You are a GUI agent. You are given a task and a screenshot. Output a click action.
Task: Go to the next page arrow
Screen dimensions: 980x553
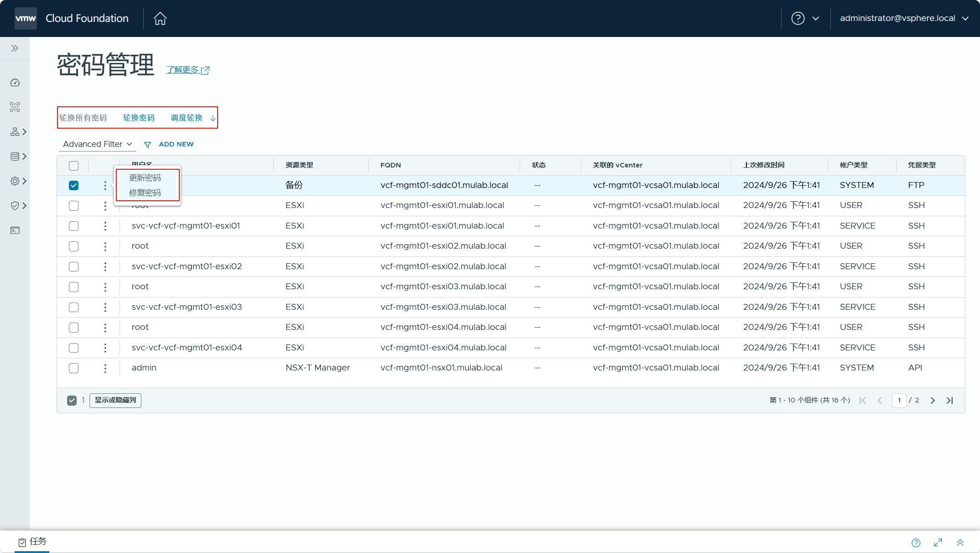933,401
